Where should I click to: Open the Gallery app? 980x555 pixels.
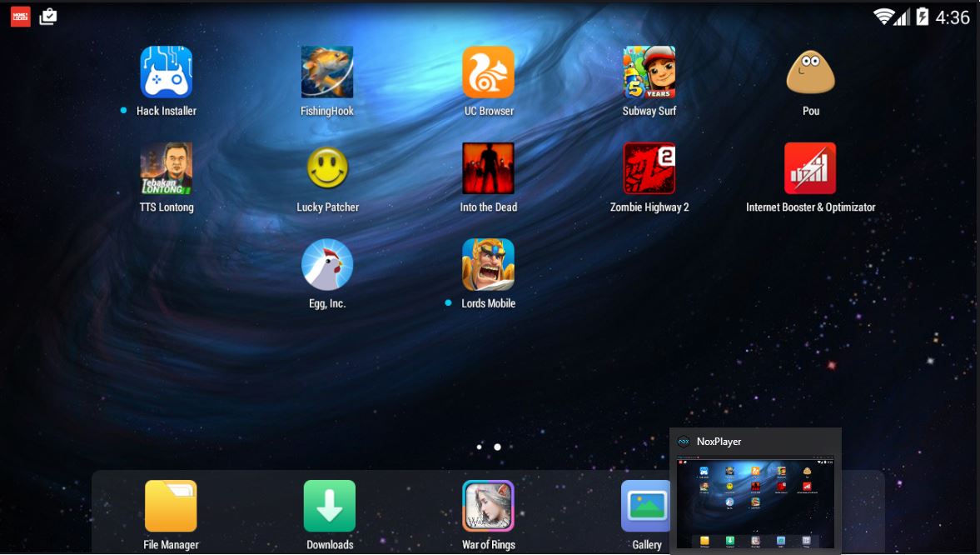pyautogui.click(x=646, y=506)
